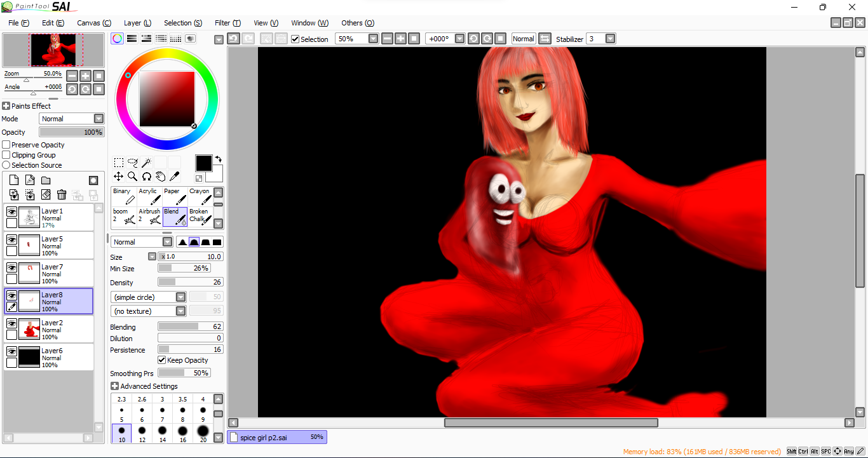Open the Layer menu

(137, 23)
